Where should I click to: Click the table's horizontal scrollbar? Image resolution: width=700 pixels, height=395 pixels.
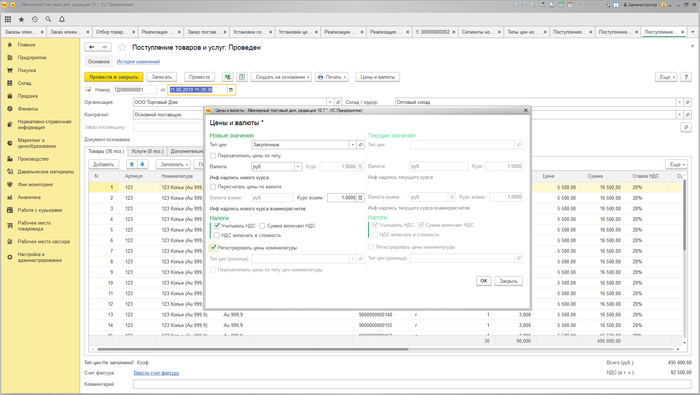click(x=253, y=349)
